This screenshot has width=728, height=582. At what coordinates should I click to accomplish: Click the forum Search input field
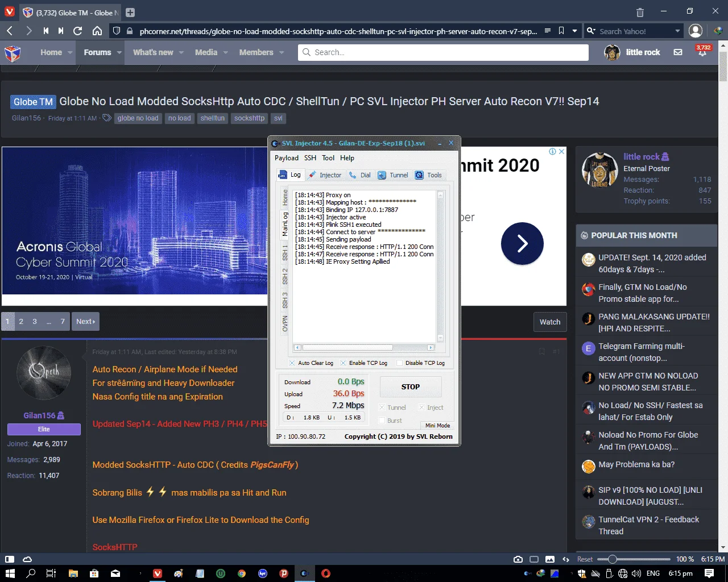click(x=443, y=52)
